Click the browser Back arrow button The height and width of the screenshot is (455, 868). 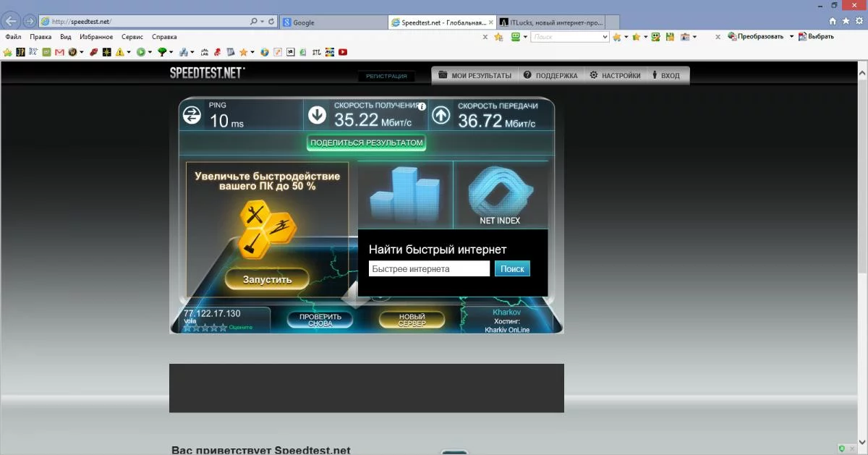(11, 21)
